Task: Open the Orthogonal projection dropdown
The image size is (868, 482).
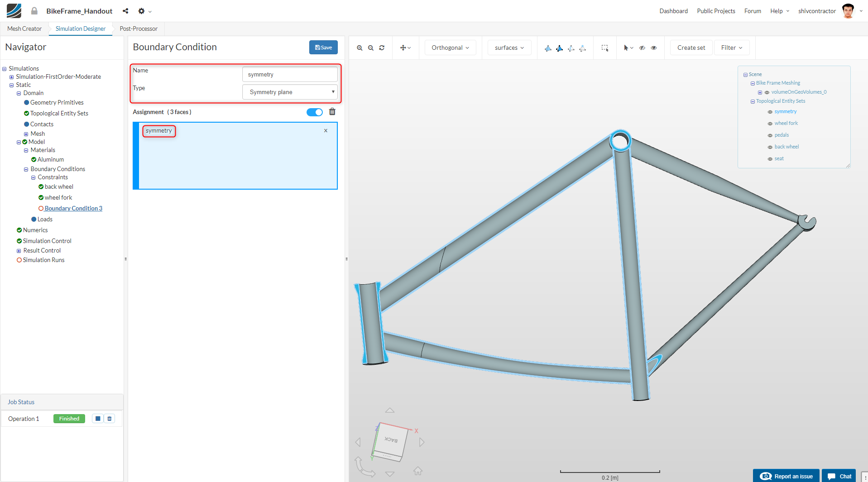Action: pos(450,48)
